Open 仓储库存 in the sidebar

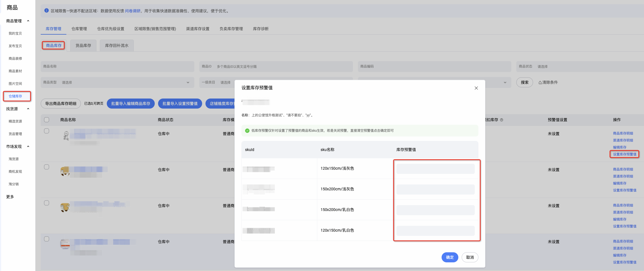[15, 96]
